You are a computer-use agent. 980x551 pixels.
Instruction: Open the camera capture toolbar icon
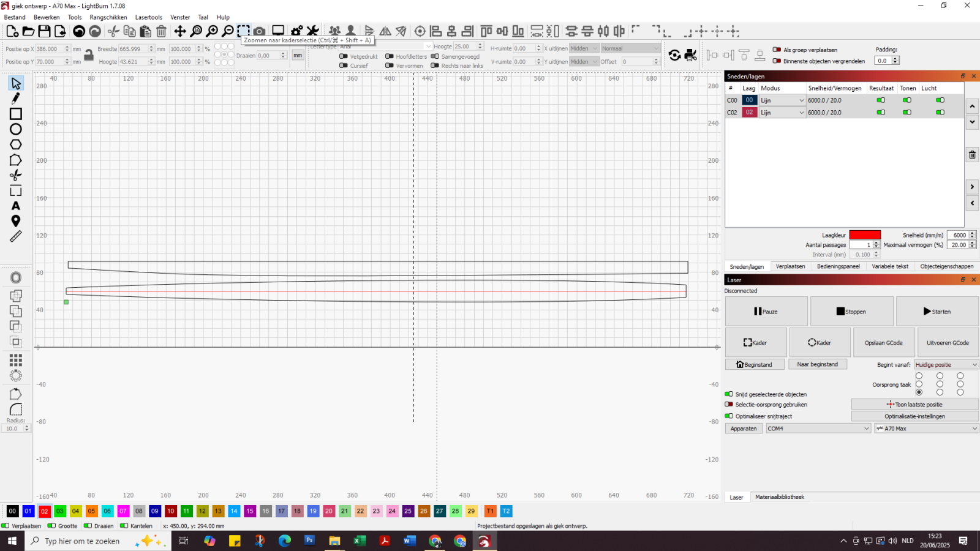(x=260, y=31)
